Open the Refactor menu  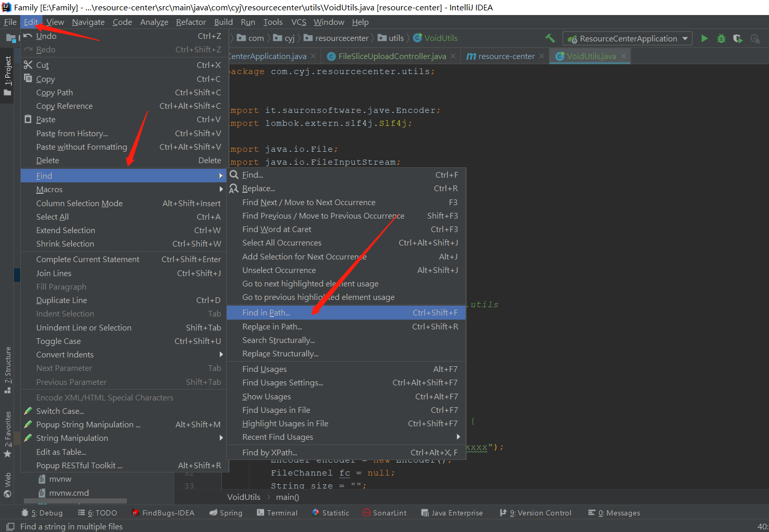[191, 22]
